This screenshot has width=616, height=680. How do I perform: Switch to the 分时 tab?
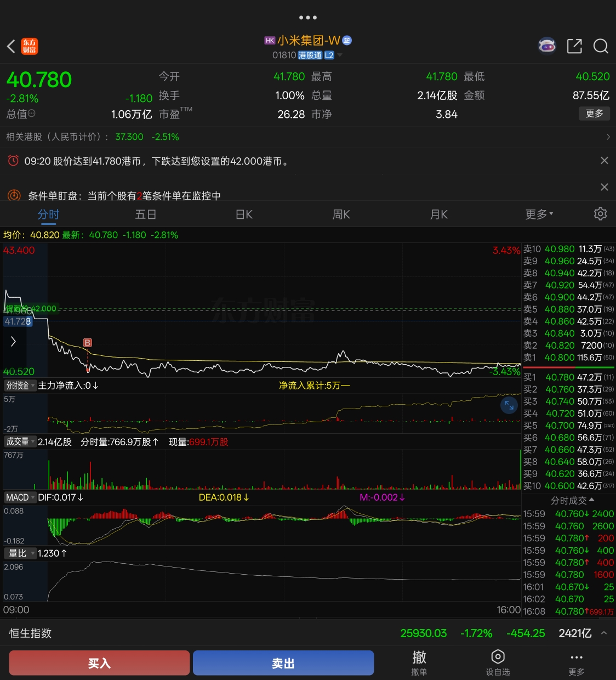pos(48,214)
